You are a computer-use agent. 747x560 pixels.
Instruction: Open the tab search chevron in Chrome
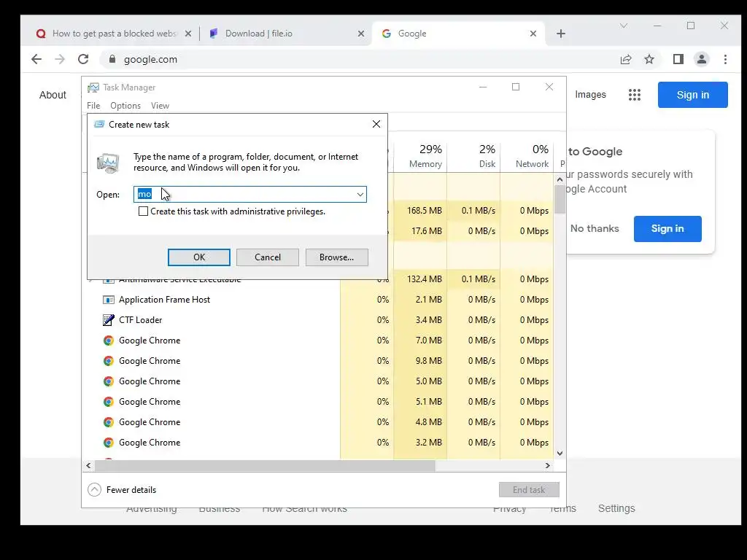pos(623,26)
